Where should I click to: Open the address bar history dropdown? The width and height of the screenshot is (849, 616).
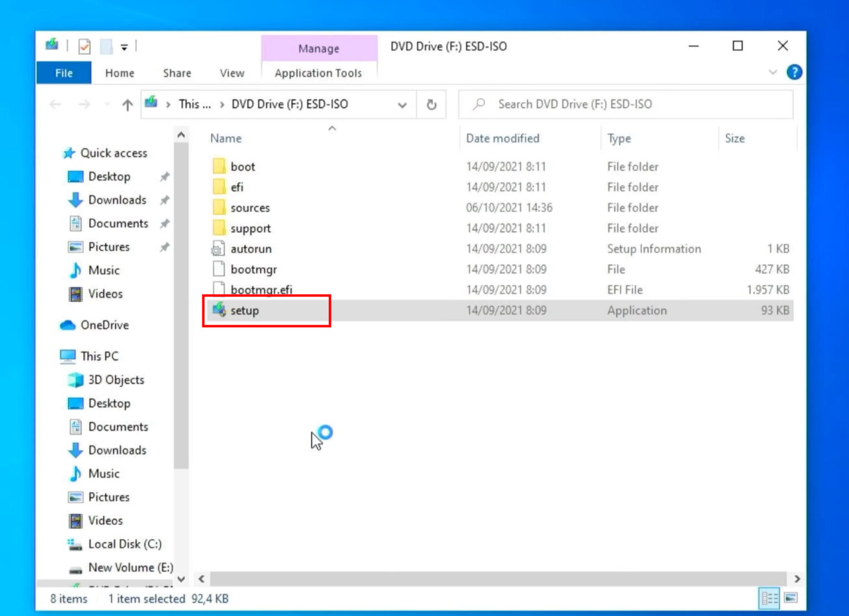402,105
